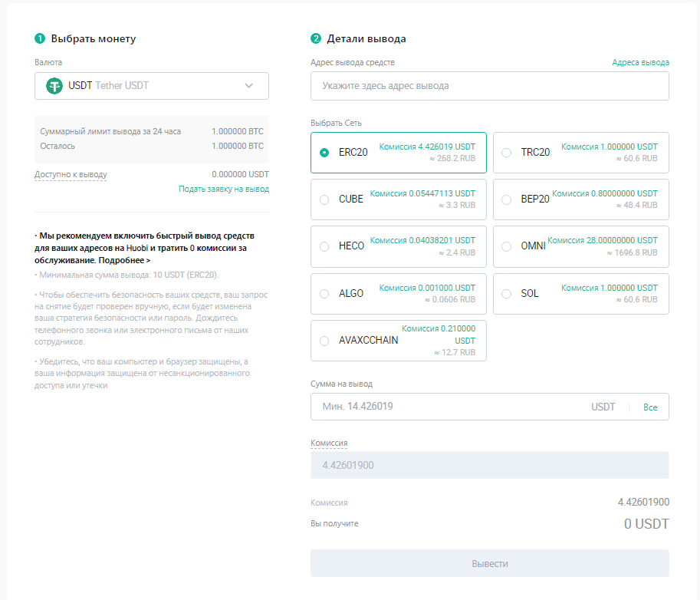700x600 pixels.
Task: Select CUBE network radio button
Action: [x=324, y=199]
